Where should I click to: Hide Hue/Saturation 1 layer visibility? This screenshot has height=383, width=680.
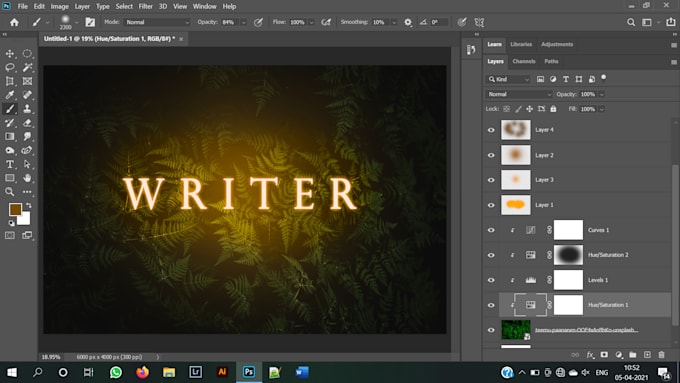(x=491, y=305)
